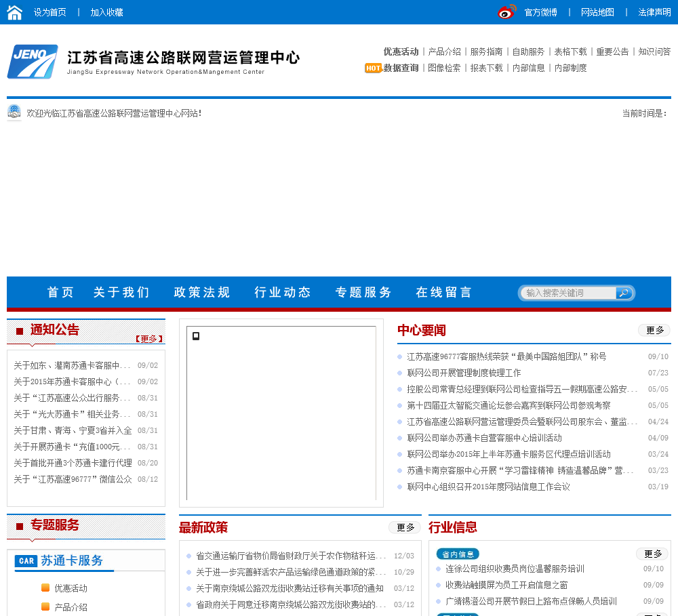678x616 pixels.
Task: Click 表格下载 header link
Action: 571,52
